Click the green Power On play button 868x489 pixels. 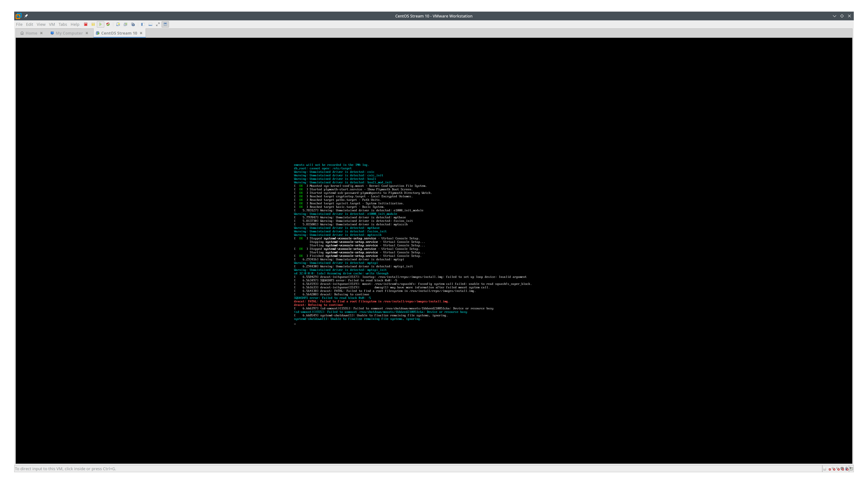pyautogui.click(x=100, y=24)
